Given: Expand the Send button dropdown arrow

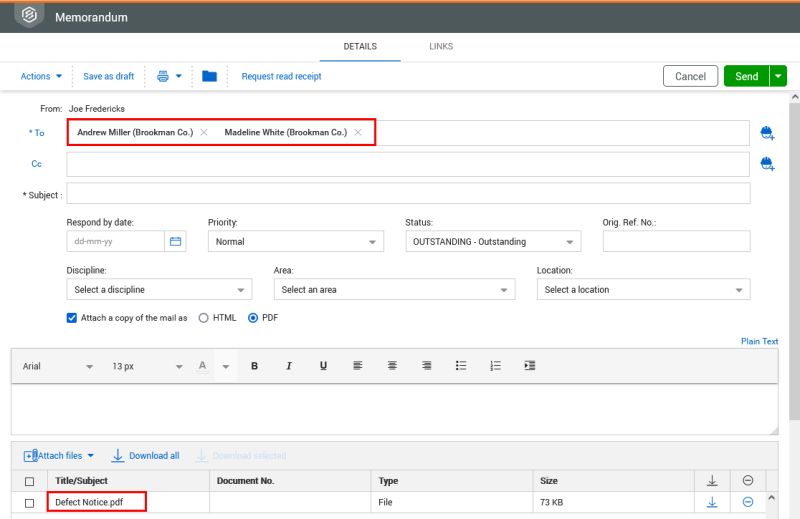Looking at the screenshot, I should 778,76.
